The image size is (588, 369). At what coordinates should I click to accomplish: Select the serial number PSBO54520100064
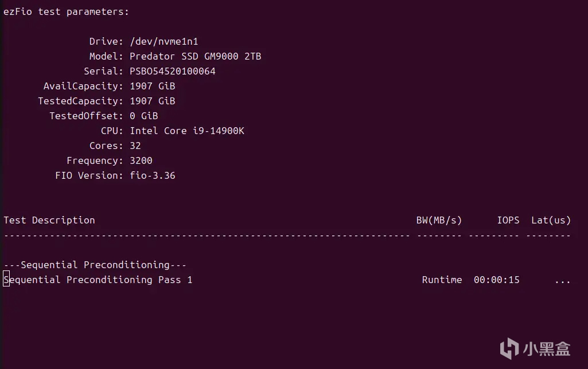(173, 71)
